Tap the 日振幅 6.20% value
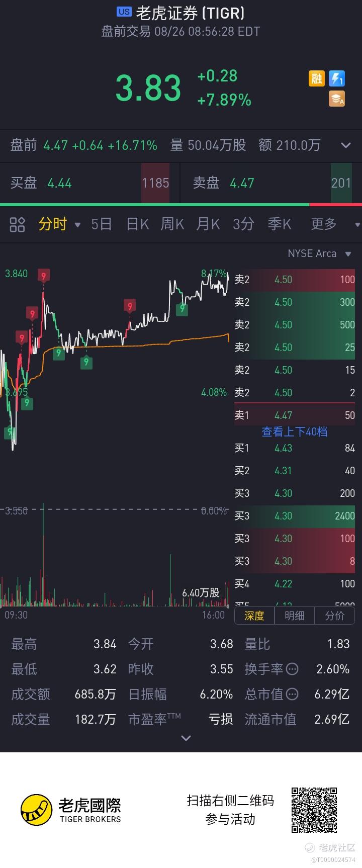The image size is (362, 868). (x=216, y=695)
